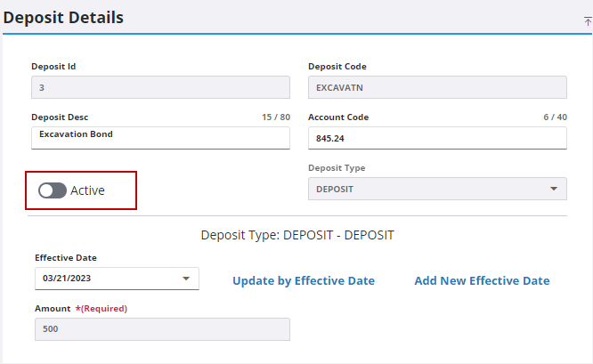Click the Account Code input field

click(437, 138)
